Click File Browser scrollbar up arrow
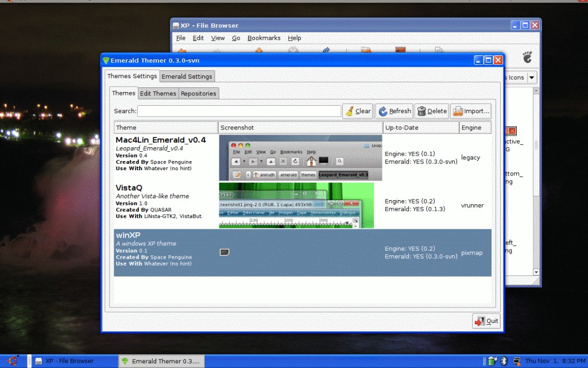588x368 pixels. (536, 90)
